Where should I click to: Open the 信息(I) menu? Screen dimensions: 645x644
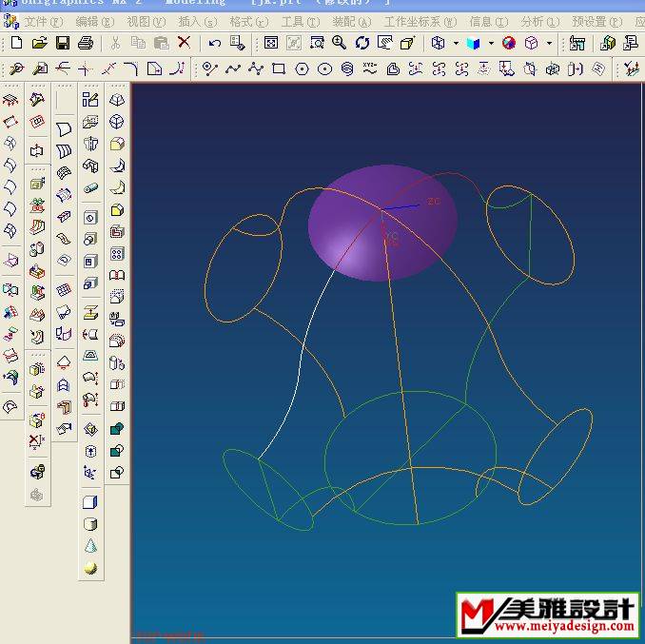pyautogui.click(x=489, y=21)
